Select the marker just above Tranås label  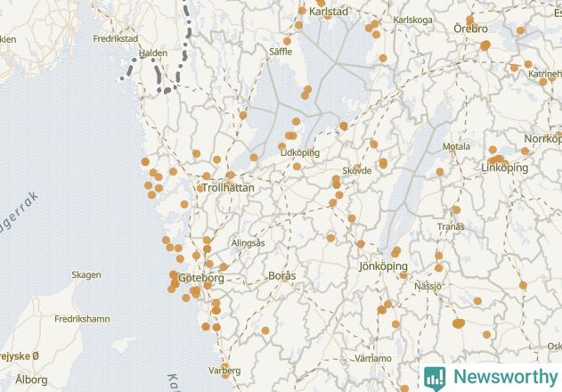(456, 210)
